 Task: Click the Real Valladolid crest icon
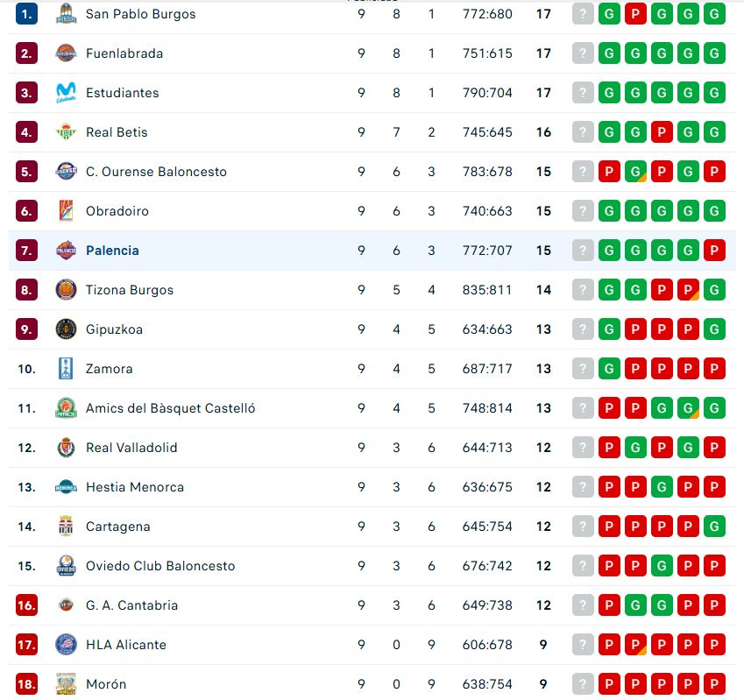point(66,448)
